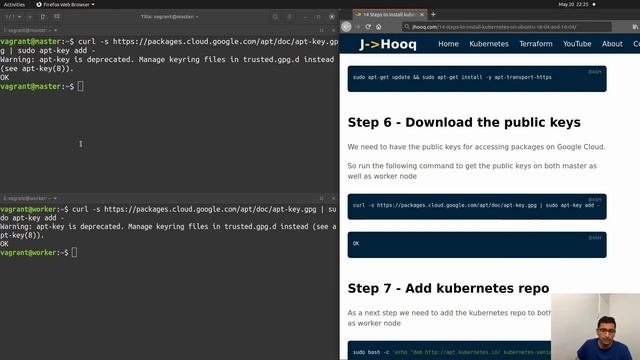Image resolution: width=640 pixels, height=360 pixels.
Task: Select the '14 Steps to install kube' browser tab
Action: tap(390, 14)
